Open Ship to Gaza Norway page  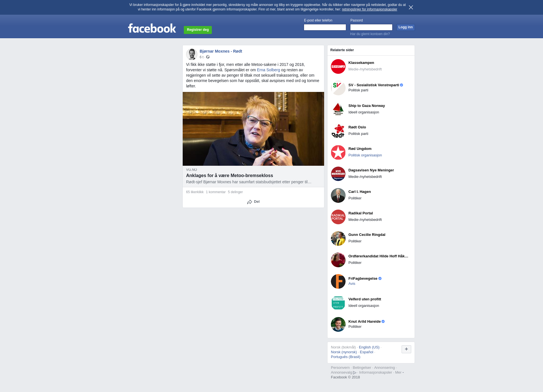point(367,106)
